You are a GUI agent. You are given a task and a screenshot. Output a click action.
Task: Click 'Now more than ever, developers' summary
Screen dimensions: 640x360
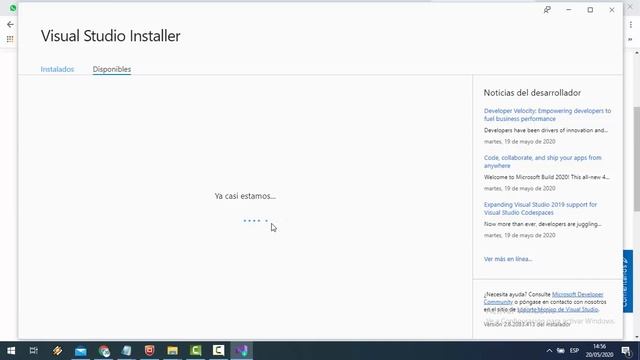coord(542,224)
